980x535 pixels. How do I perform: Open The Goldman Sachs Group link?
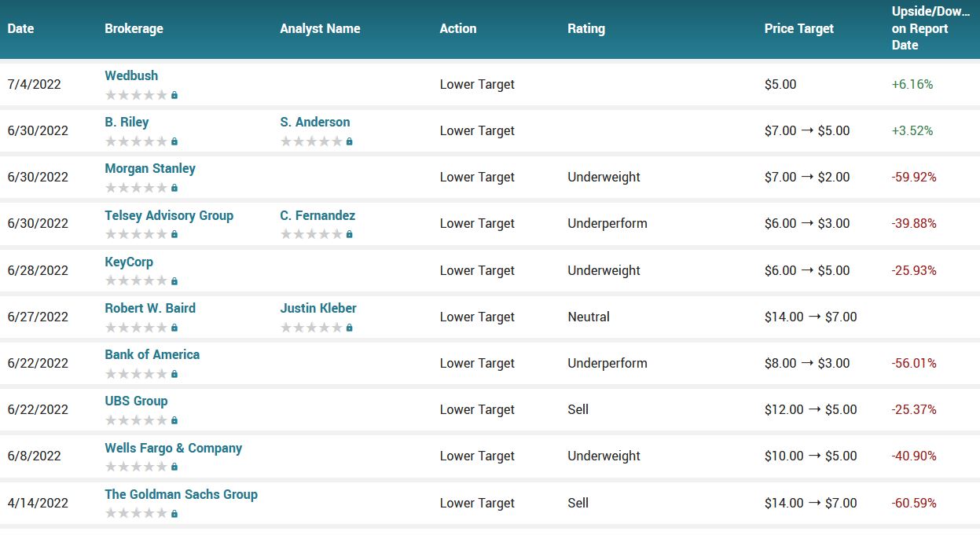pos(182,494)
